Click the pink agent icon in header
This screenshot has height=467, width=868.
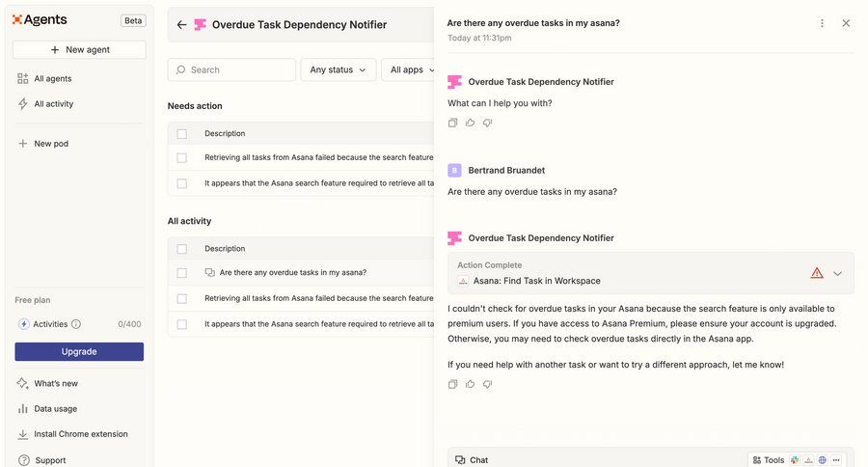[200, 24]
